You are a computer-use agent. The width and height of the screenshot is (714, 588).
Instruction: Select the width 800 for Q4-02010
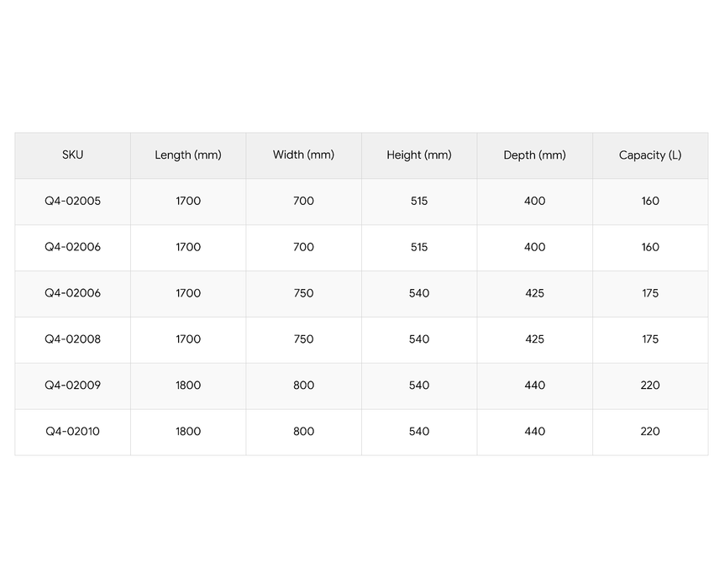303,432
